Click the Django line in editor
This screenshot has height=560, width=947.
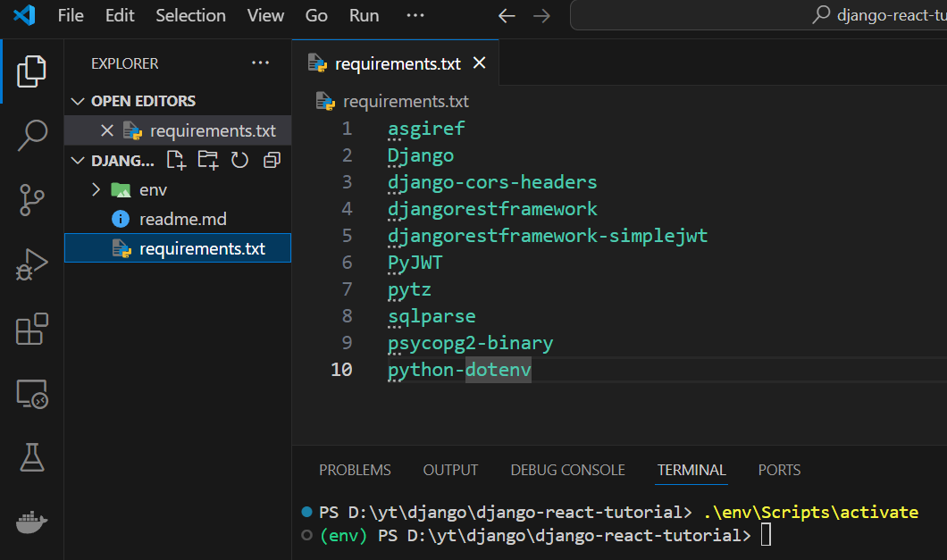click(421, 155)
